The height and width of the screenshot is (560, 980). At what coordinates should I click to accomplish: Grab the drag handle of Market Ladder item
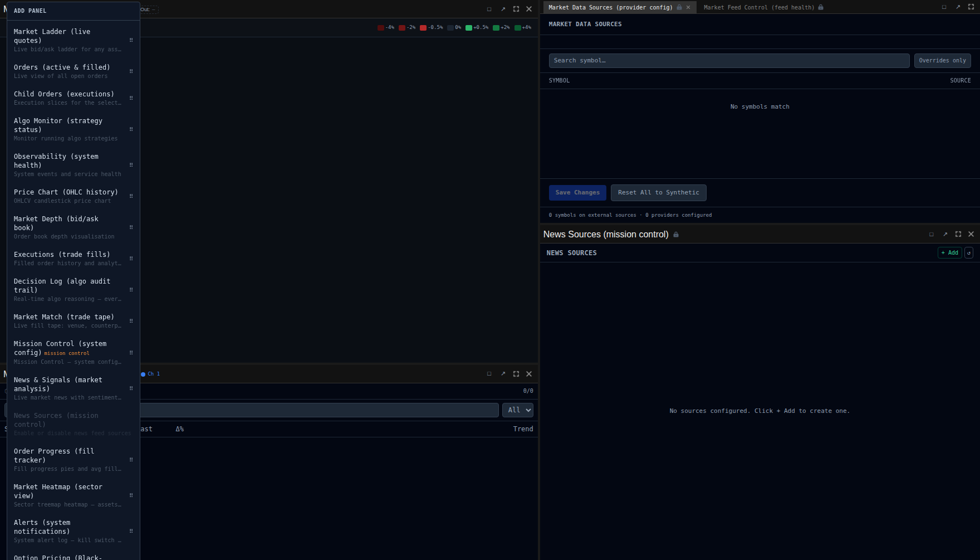pos(131,40)
